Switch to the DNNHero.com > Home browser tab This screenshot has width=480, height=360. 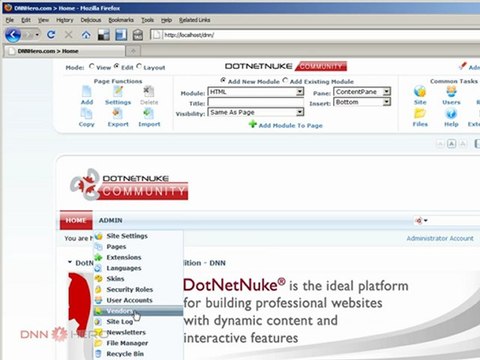click(x=64, y=51)
